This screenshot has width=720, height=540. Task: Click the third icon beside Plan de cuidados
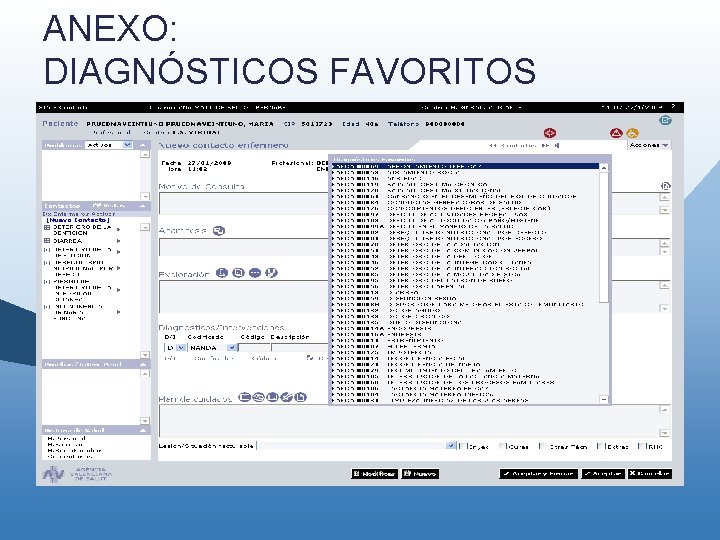(x=272, y=397)
